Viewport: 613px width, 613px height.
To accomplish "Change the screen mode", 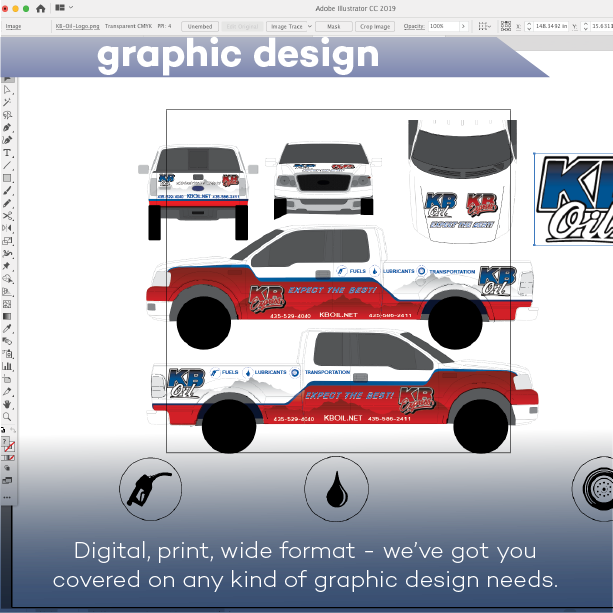I will (x=7, y=481).
